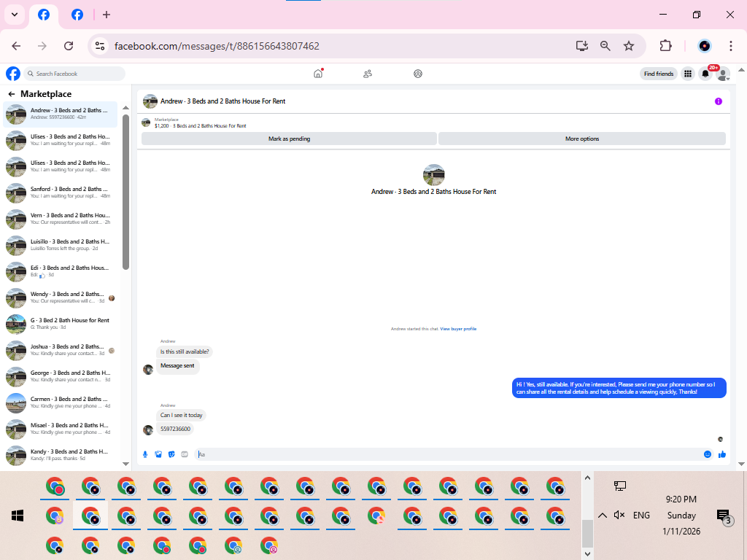The height and width of the screenshot is (560, 747).
Task: Open the Wendy conversation
Action: pyautogui.click(x=61, y=298)
